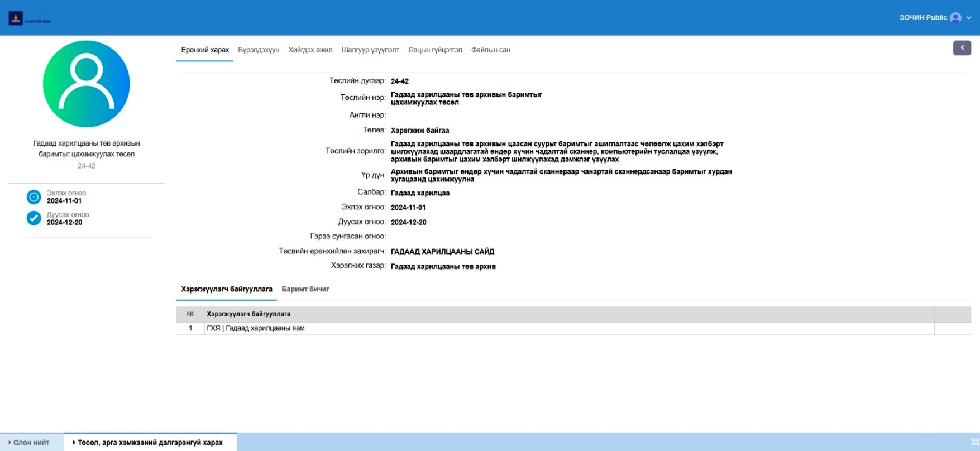Toggle fullscreen icon in bottom bar
The height and width of the screenshot is (451, 980).
[975, 442]
